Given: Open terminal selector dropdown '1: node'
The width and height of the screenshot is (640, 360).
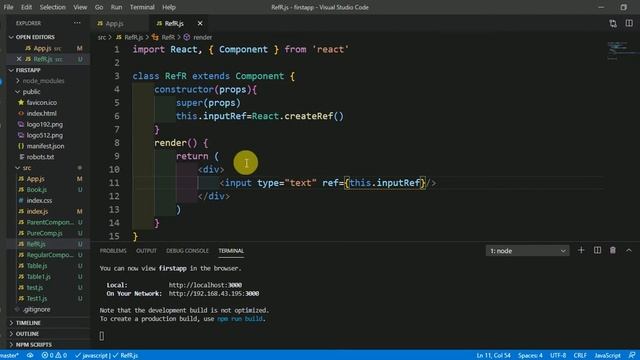Looking at the screenshot, I should (x=527, y=251).
